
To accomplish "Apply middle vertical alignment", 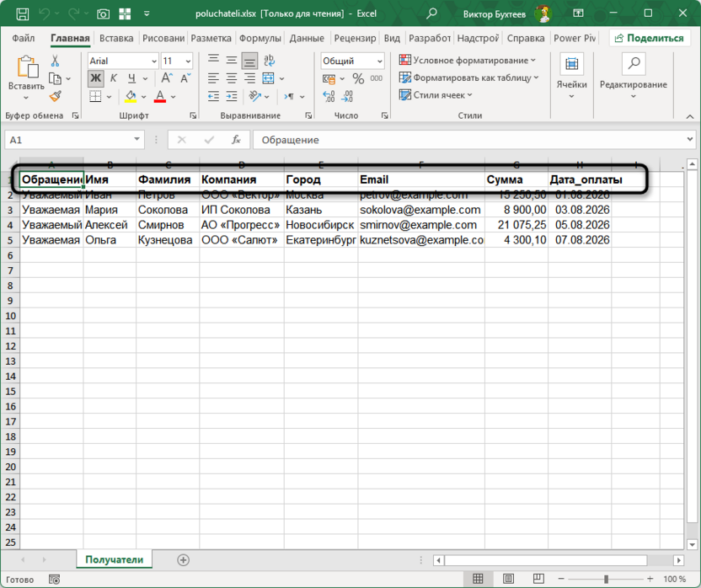I will point(232,60).
